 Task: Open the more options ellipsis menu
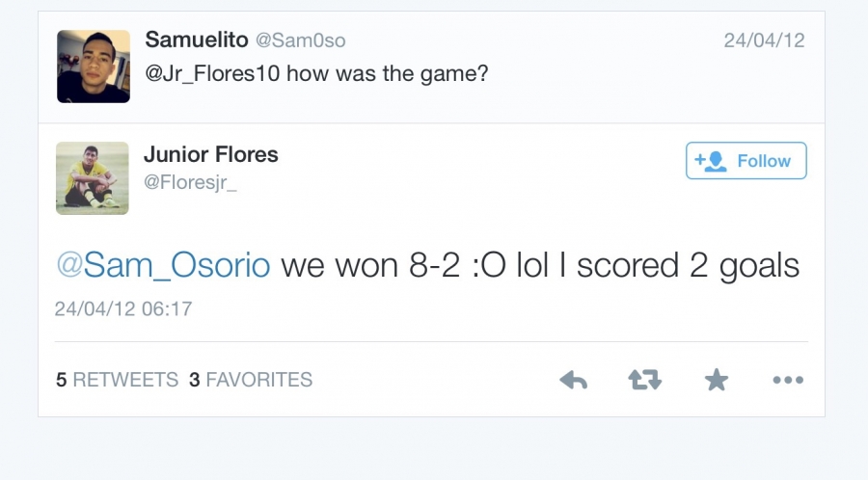pos(788,381)
